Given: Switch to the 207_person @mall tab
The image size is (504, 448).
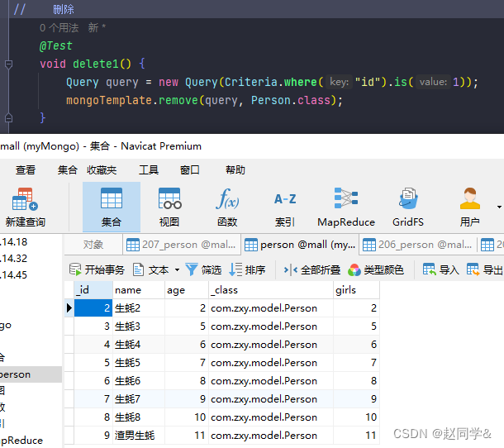Looking at the screenshot, I should pos(182,245).
